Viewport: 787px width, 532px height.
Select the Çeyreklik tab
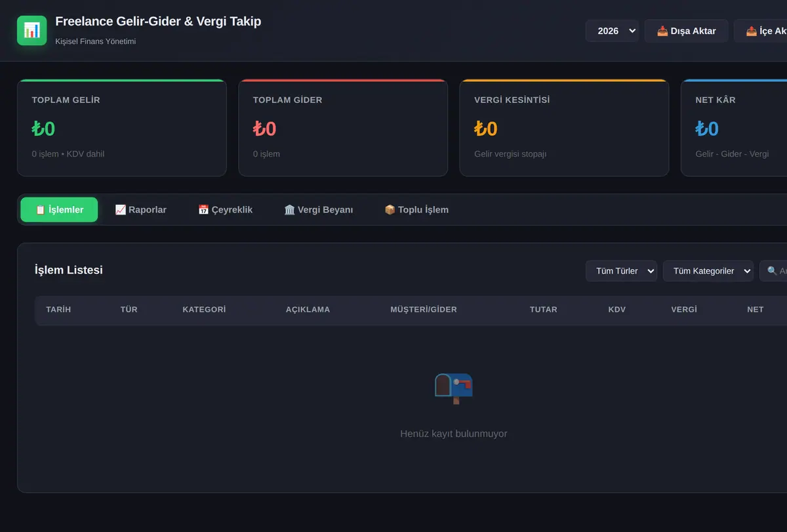[225, 210]
